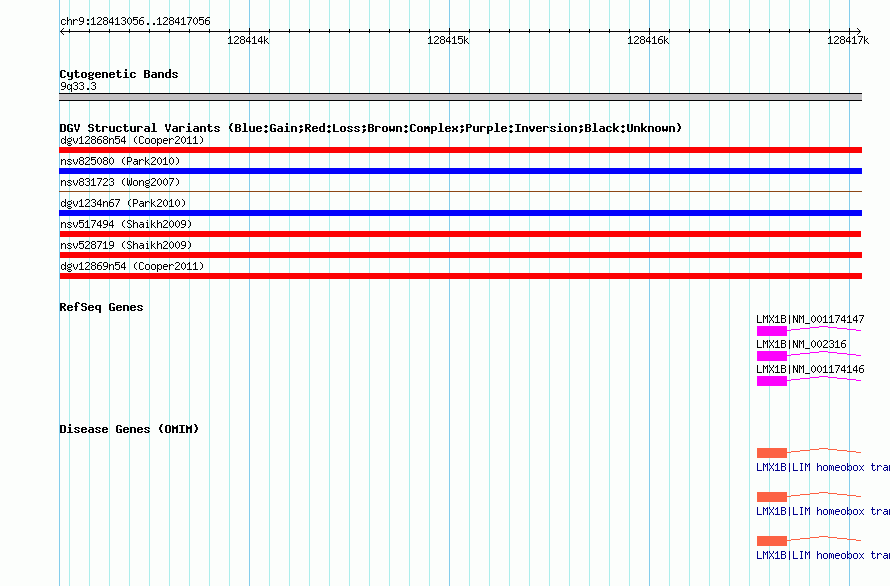
Task: Click the Cytogenetic Bands track title
Action: click(x=119, y=74)
